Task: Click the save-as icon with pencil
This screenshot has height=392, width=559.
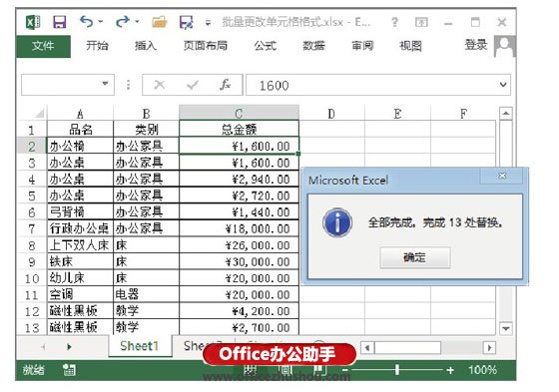Action: point(186,23)
